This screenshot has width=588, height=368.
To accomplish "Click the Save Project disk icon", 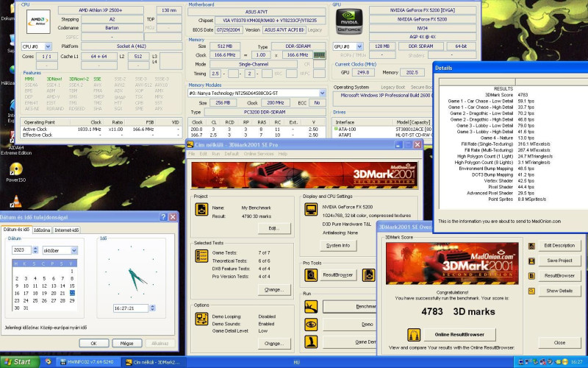I will [x=531, y=261].
